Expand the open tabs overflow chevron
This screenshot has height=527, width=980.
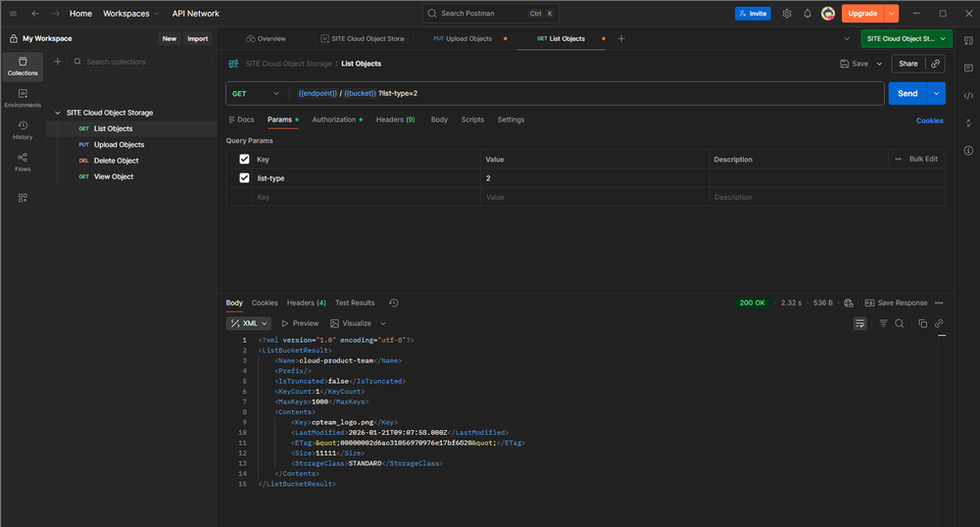click(x=847, y=39)
